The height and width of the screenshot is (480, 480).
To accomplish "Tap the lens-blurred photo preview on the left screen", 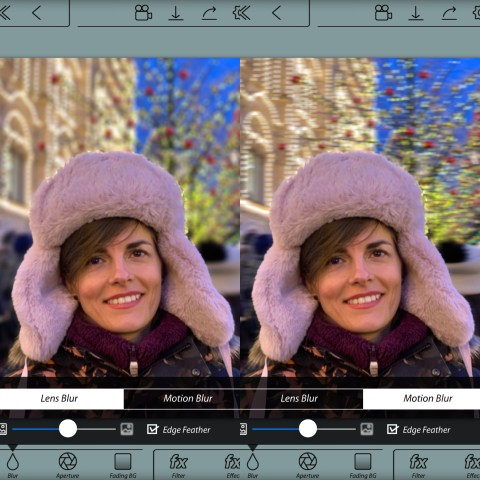I will pos(120,217).
